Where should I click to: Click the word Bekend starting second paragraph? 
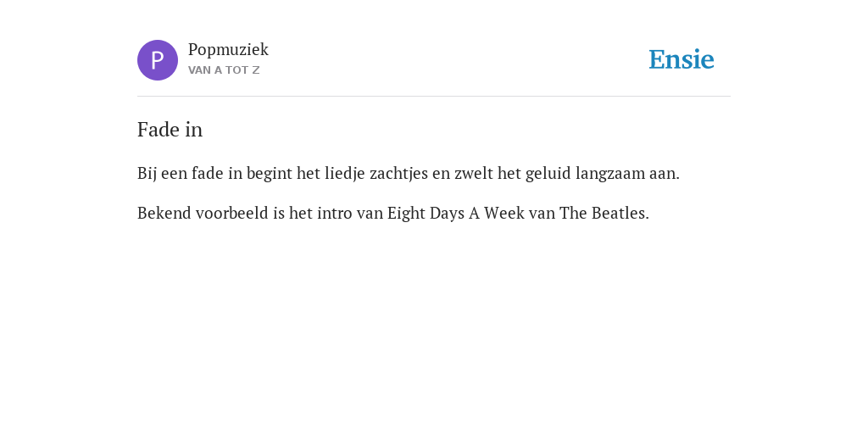(x=164, y=213)
